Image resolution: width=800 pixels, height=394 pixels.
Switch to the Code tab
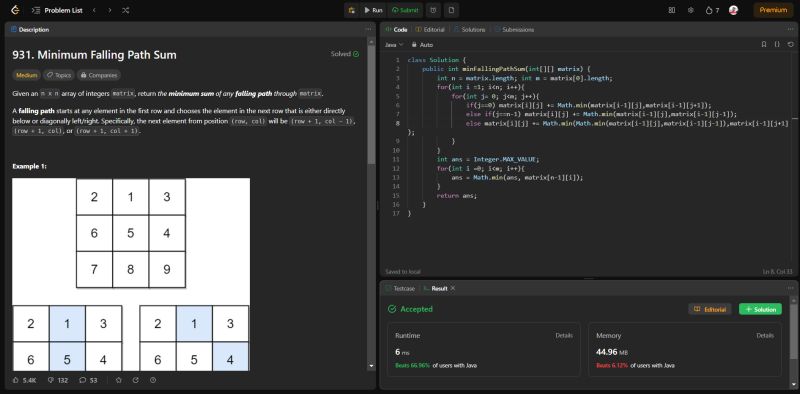tap(396, 30)
